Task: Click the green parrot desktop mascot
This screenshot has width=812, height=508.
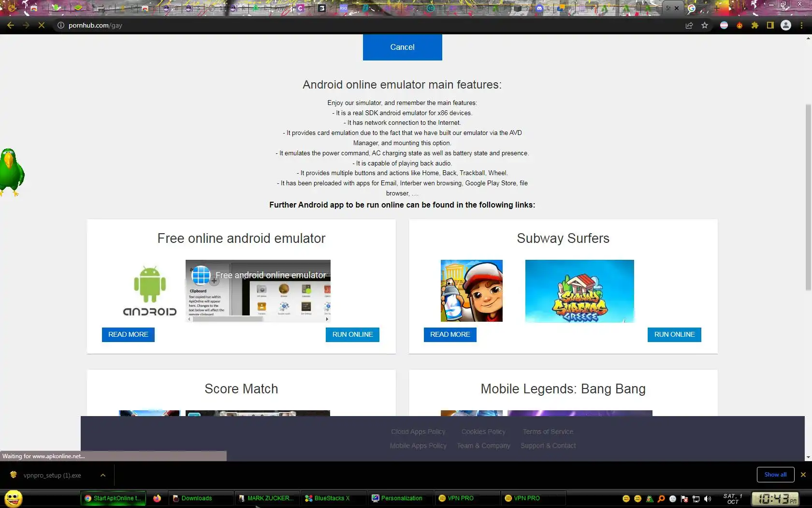Action: [12, 172]
